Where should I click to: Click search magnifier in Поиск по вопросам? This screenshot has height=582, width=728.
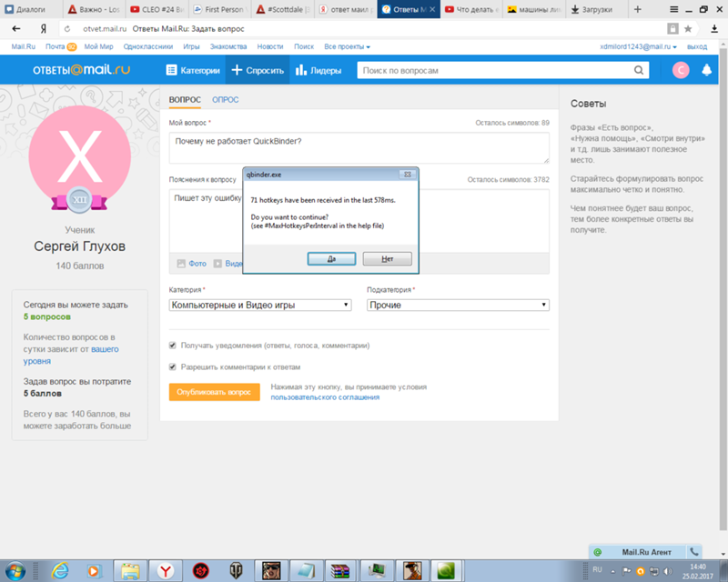[x=639, y=70]
